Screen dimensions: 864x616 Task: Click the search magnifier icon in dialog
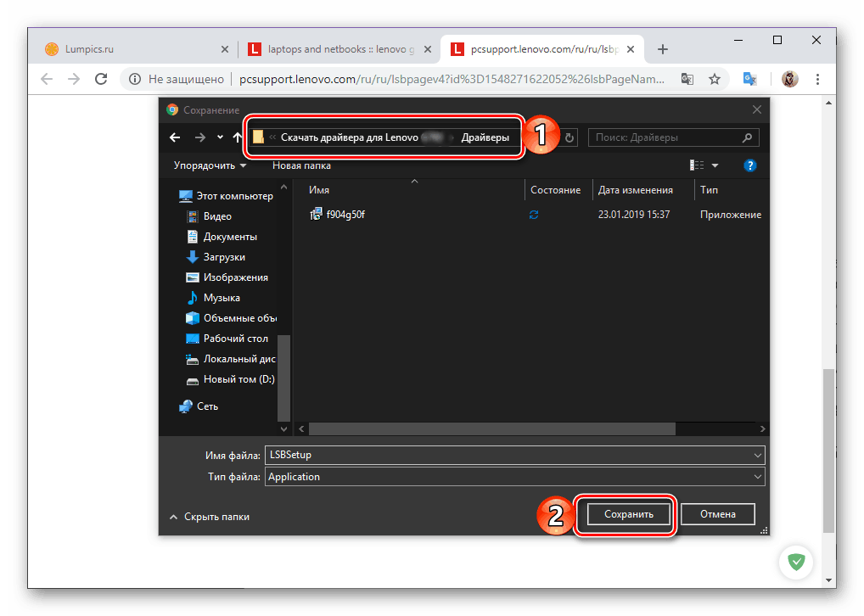(747, 137)
